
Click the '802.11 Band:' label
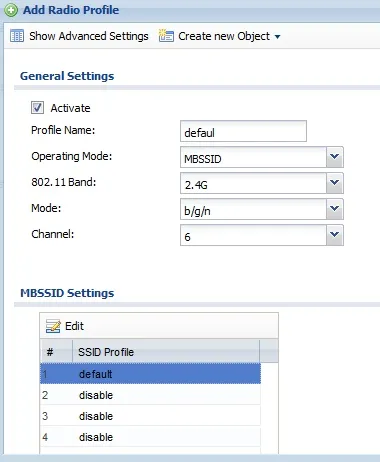pyautogui.click(x=64, y=182)
